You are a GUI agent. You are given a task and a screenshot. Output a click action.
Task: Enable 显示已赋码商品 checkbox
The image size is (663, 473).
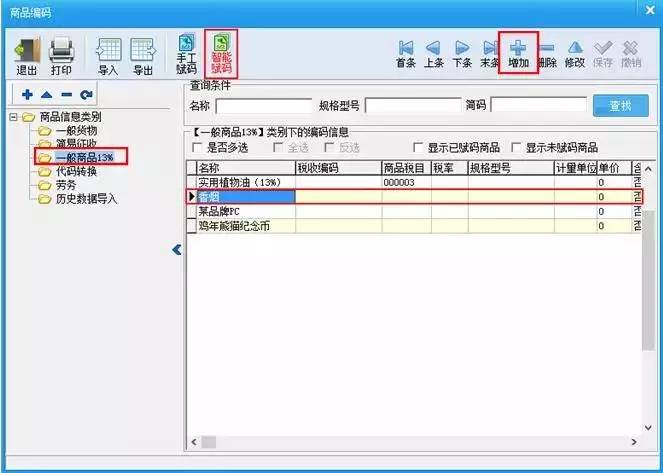pos(418,147)
